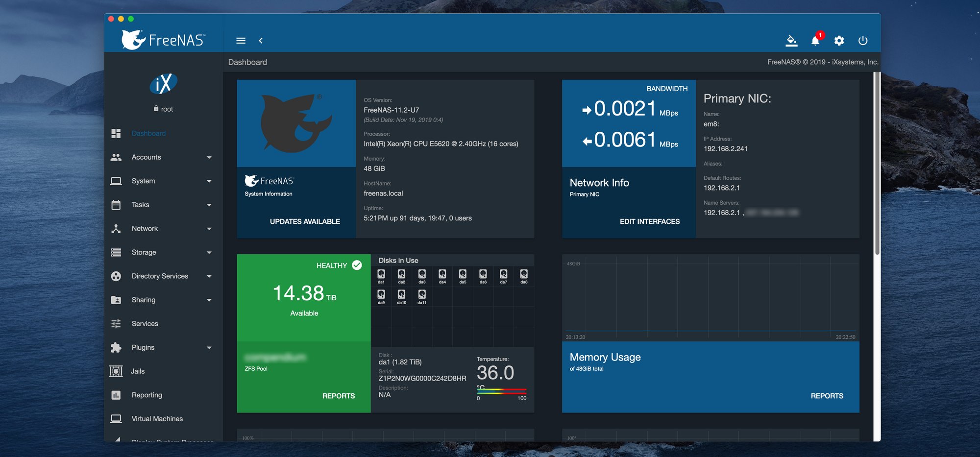Click the power icon
Viewport: 980px width, 457px height.
(863, 41)
